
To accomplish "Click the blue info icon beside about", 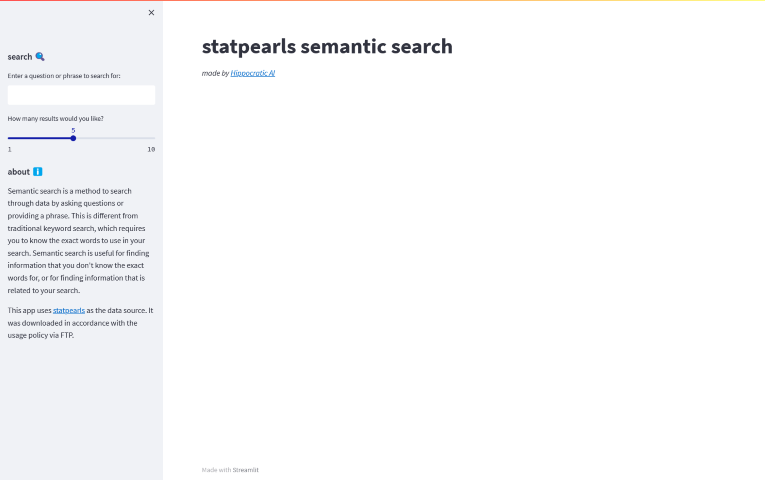I will [x=37, y=171].
